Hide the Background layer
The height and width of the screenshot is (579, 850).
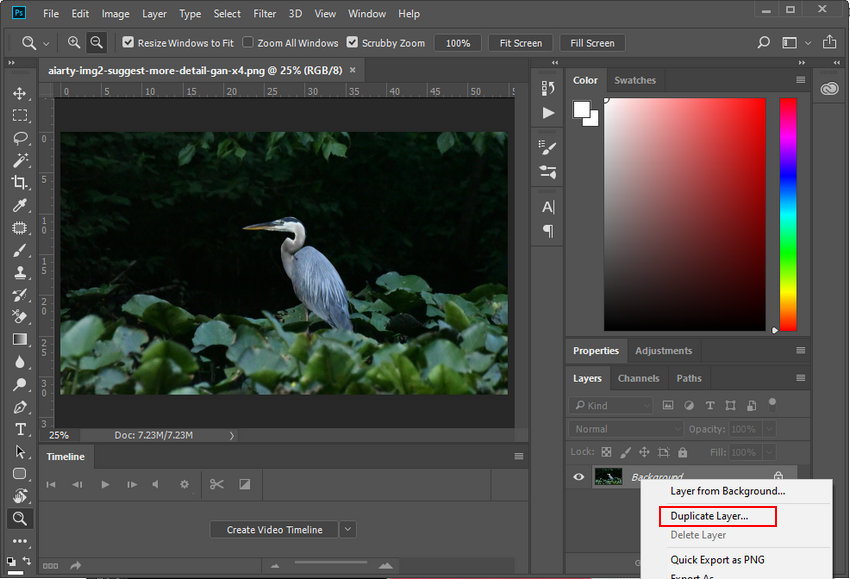pyautogui.click(x=578, y=477)
